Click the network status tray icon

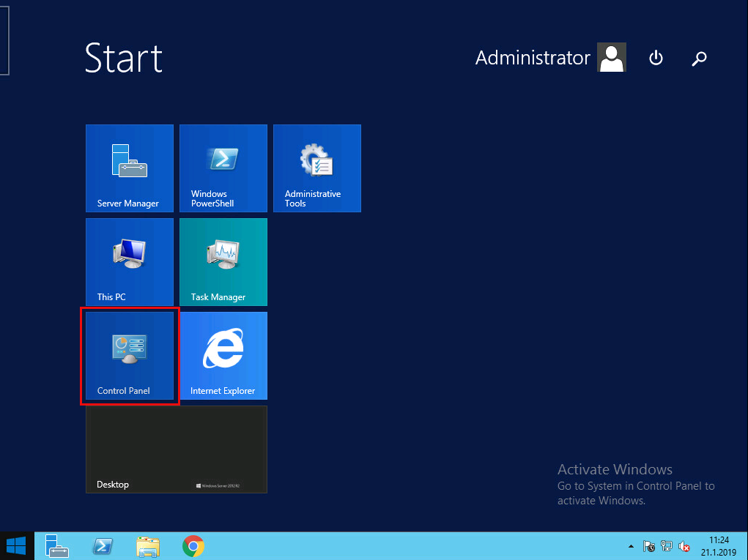[x=667, y=546]
